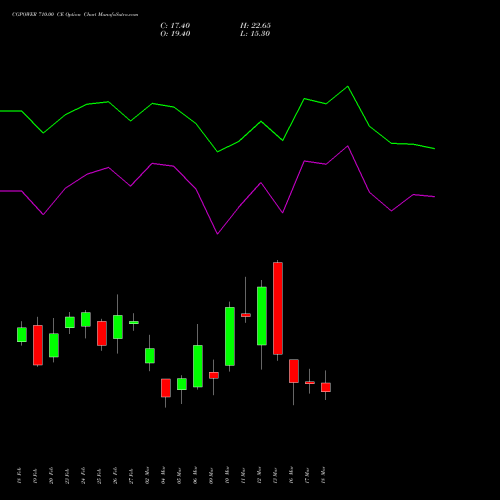Click the red candle for 16 Mar

tap(294, 371)
